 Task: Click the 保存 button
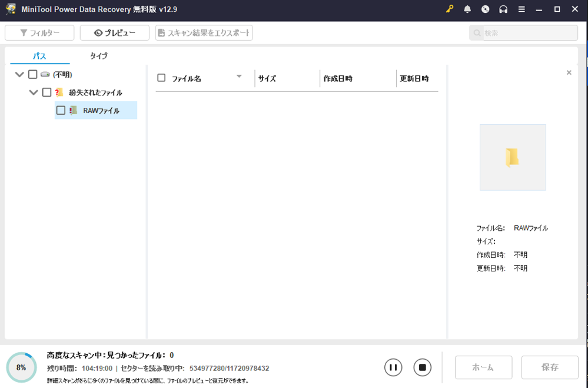pyautogui.click(x=550, y=367)
